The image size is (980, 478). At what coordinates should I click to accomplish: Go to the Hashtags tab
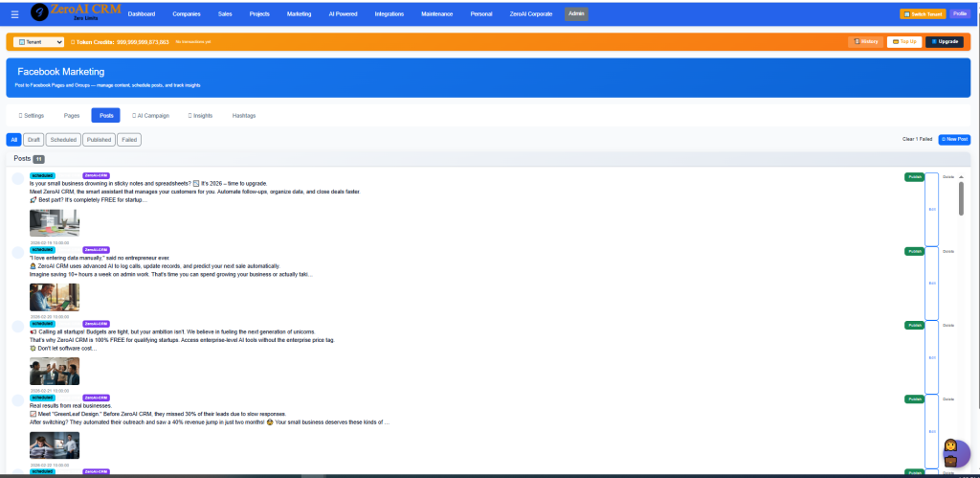point(244,115)
